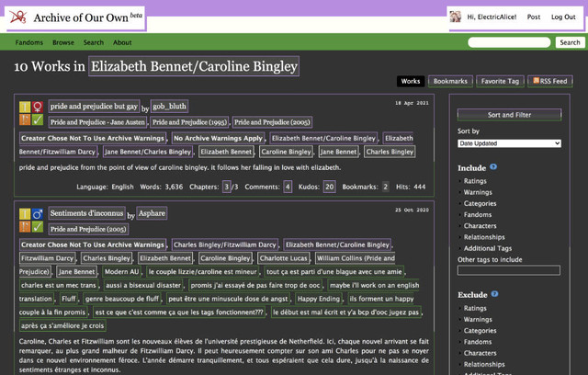Open the Browse menu
The height and width of the screenshot is (375, 588).
point(63,42)
